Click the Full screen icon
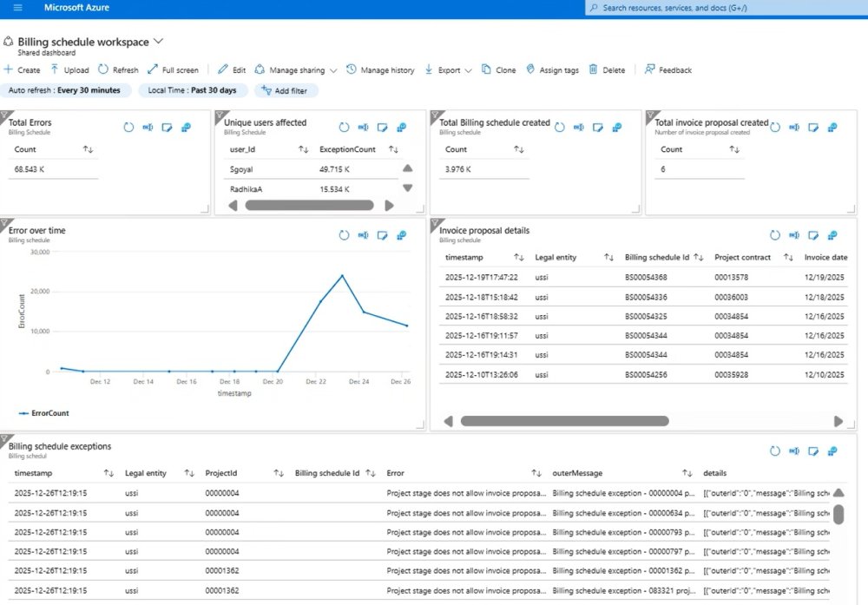The image size is (868, 605). click(x=153, y=69)
